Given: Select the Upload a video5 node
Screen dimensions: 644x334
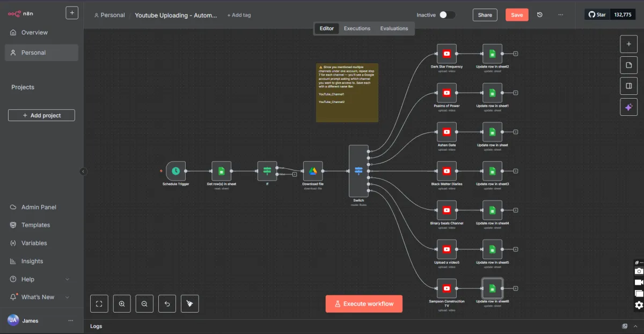Looking at the screenshot, I should (447, 249).
